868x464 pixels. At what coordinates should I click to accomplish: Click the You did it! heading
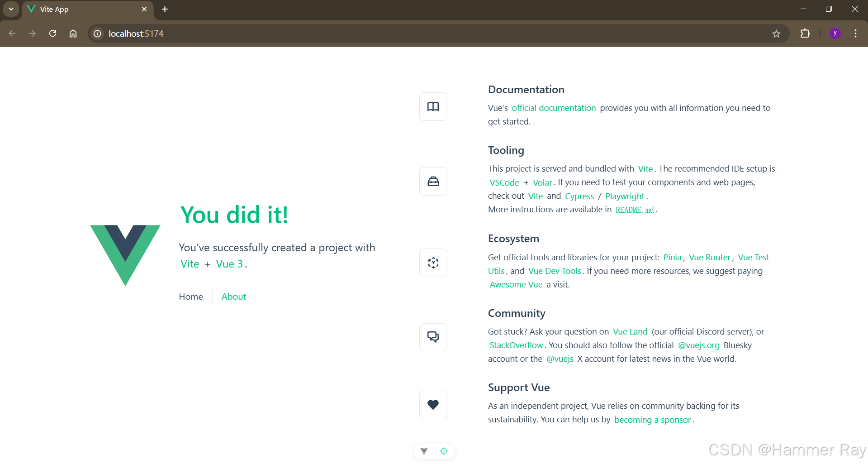tap(234, 215)
